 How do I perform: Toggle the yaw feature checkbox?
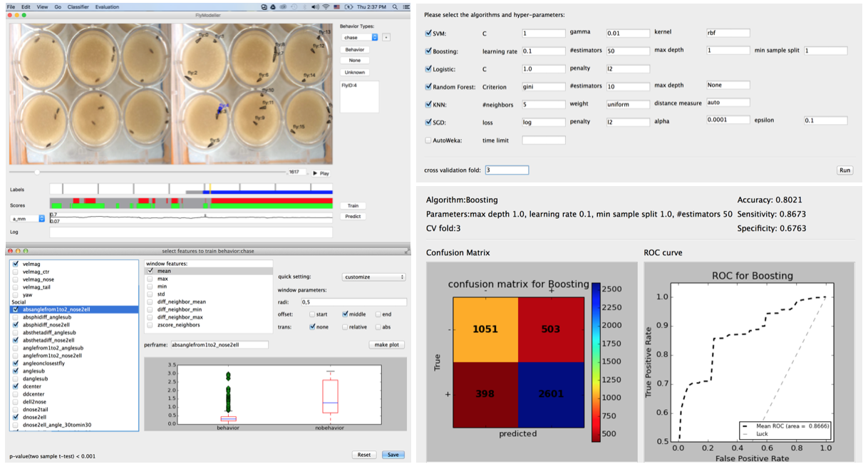(17, 294)
